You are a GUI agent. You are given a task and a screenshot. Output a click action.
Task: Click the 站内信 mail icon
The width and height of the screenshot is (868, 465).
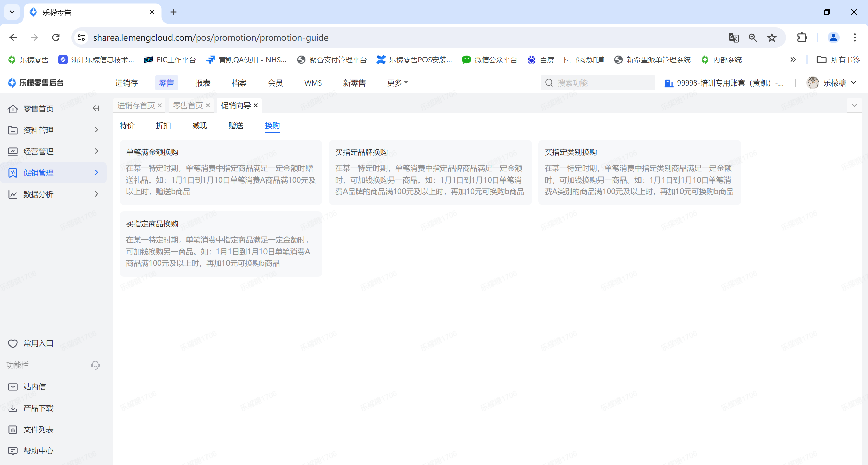tap(13, 387)
